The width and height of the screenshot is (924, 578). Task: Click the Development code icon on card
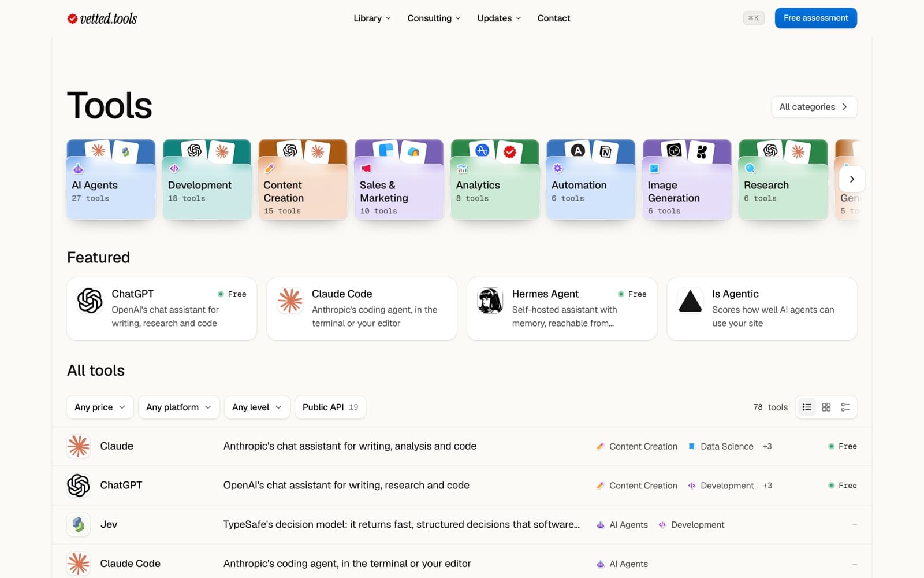click(x=174, y=169)
